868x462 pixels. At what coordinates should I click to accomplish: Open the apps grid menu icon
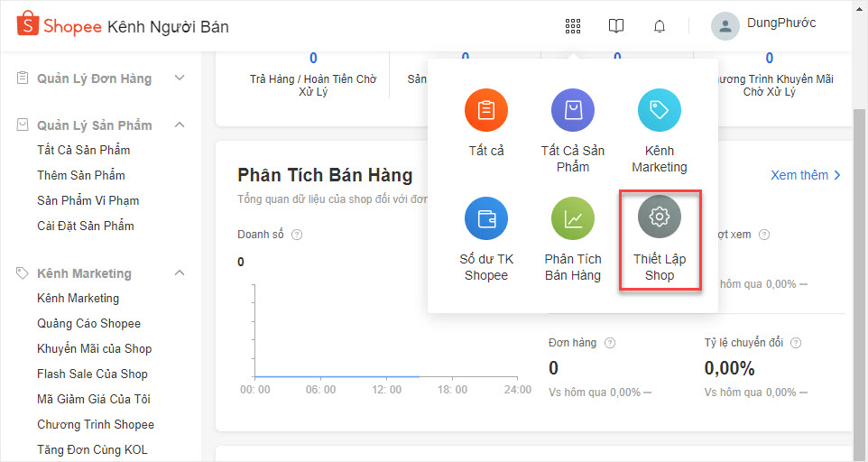click(573, 26)
